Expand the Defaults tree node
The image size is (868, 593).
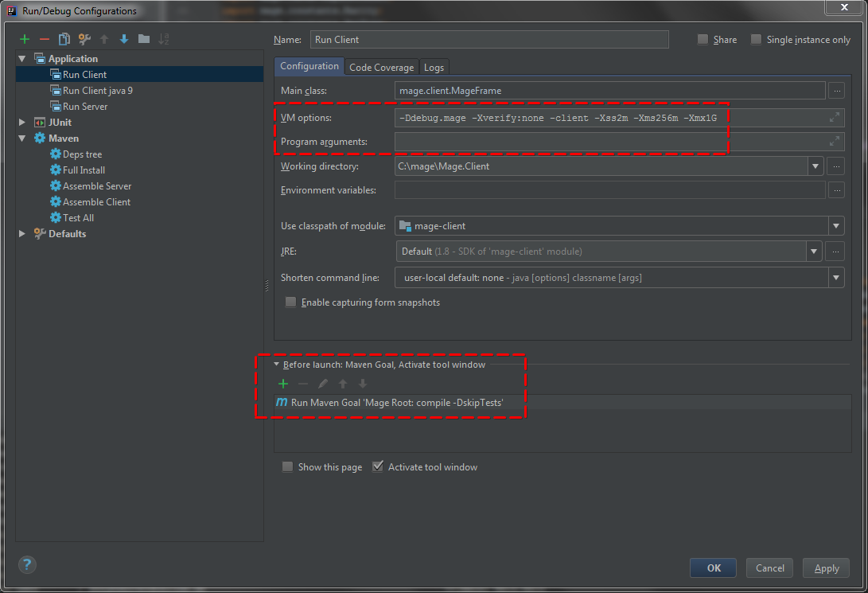(22, 234)
